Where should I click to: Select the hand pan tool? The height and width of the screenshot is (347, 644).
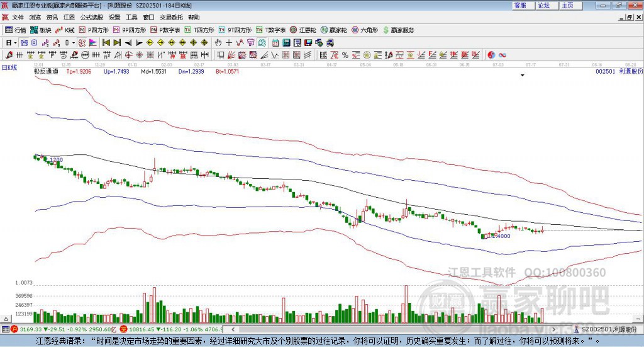218,43
